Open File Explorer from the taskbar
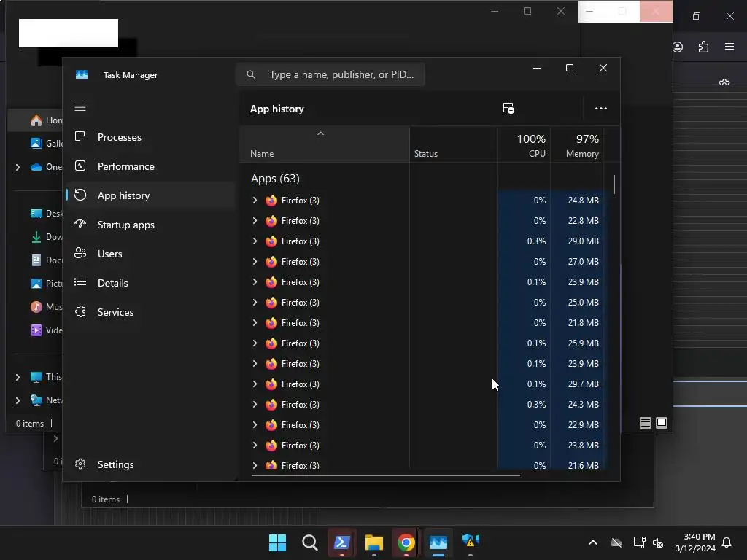 (x=374, y=542)
